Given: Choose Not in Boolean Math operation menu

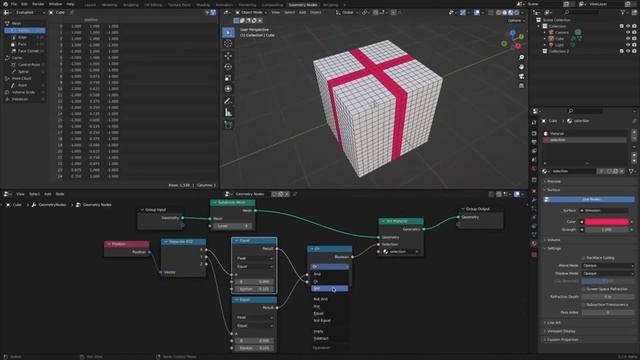Looking at the screenshot, I should [x=329, y=289].
